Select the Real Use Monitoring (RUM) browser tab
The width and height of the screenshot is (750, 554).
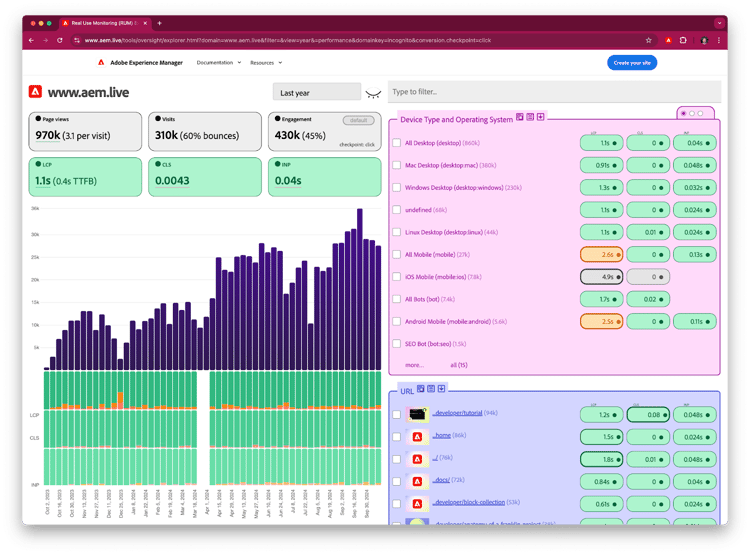coord(105,23)
